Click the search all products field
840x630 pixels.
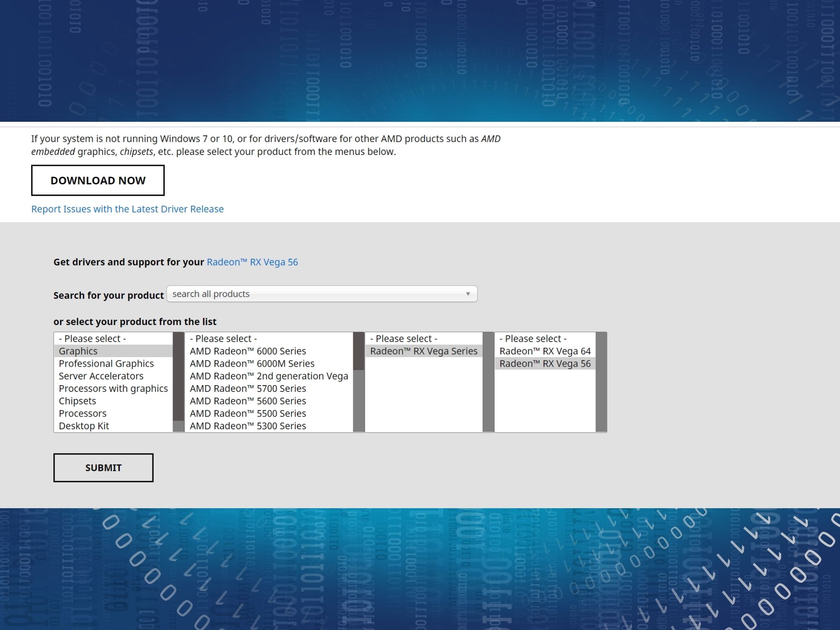tap(322, 294)
